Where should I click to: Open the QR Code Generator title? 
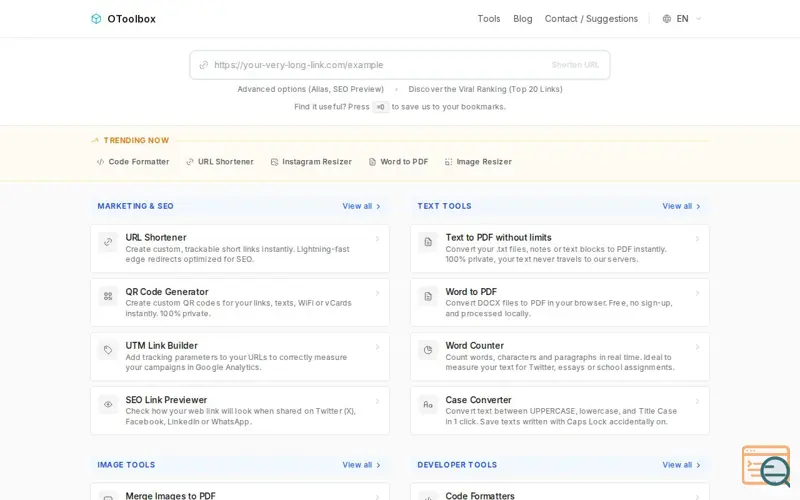(x=167, y=292)
